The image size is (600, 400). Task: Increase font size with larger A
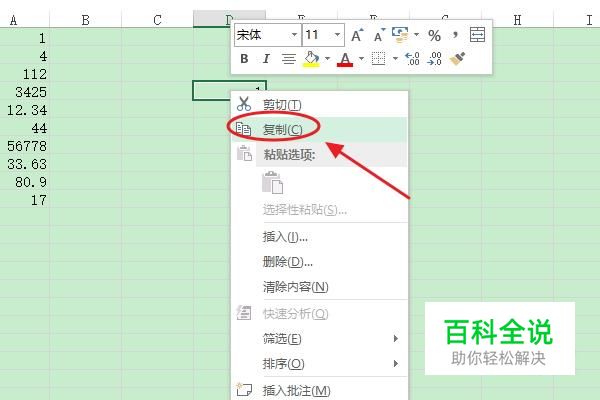(x=357, y=35)
